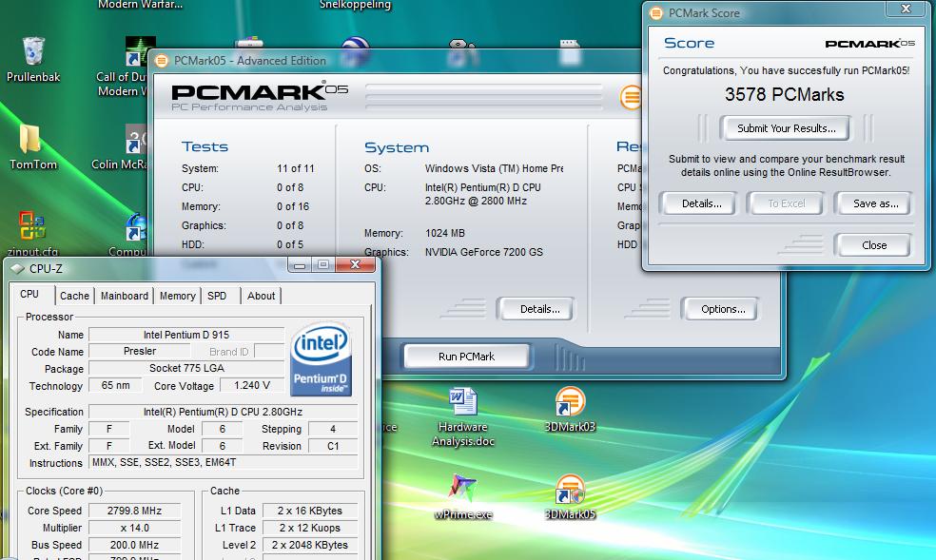Click the Code Name field Presler
Screen dimensions: 936x560
click(140, 351)
